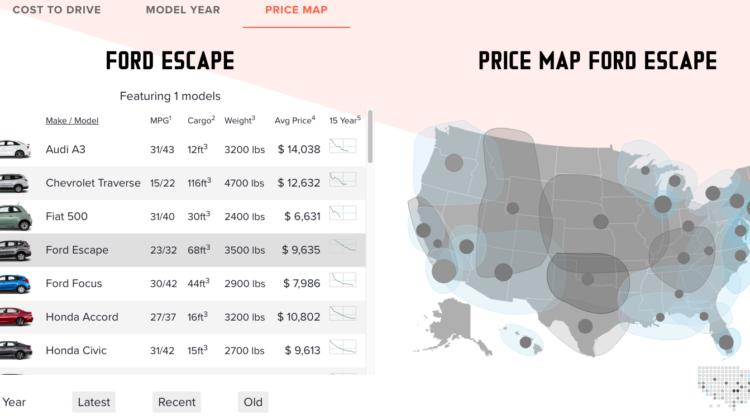750x420 pixels.
Task: Click the Honda Civic 15-year sparkline
Action: 343,350
